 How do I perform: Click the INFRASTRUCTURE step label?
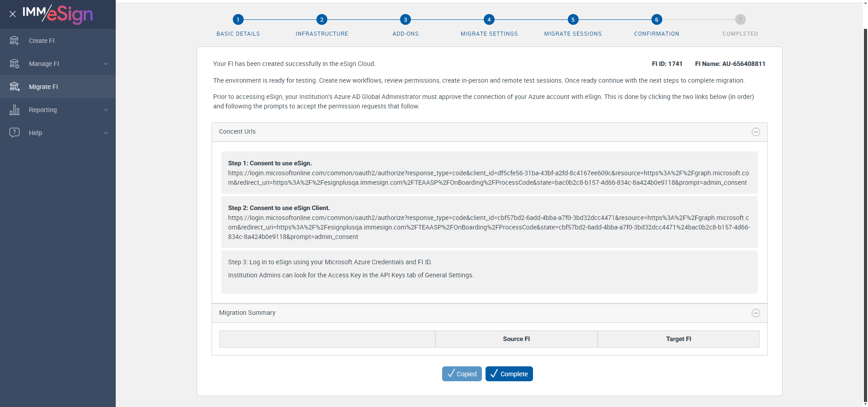click(x=322, y=34)
